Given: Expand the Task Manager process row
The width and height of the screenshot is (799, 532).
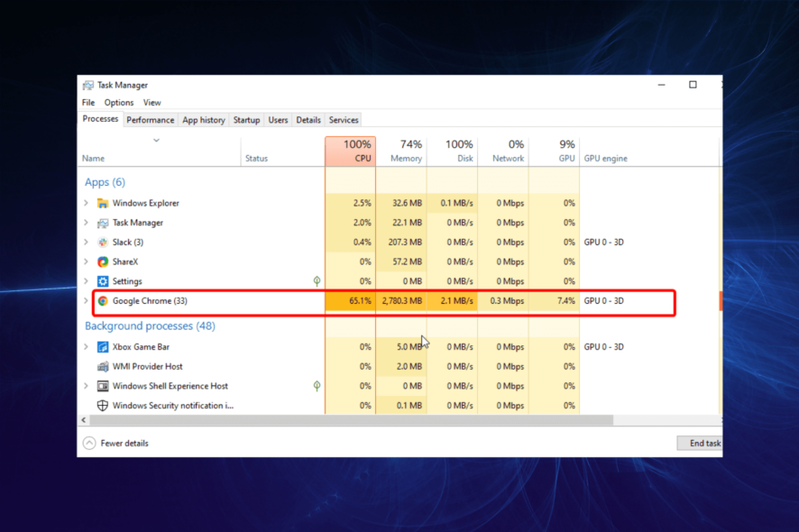Looking at the screenshot, I should pos(86,223).
